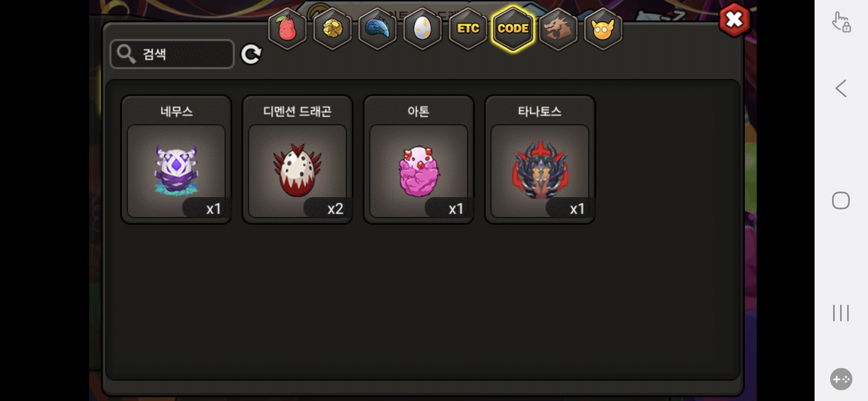
Task: Open the red fruit food category
Action: (287, 29)
